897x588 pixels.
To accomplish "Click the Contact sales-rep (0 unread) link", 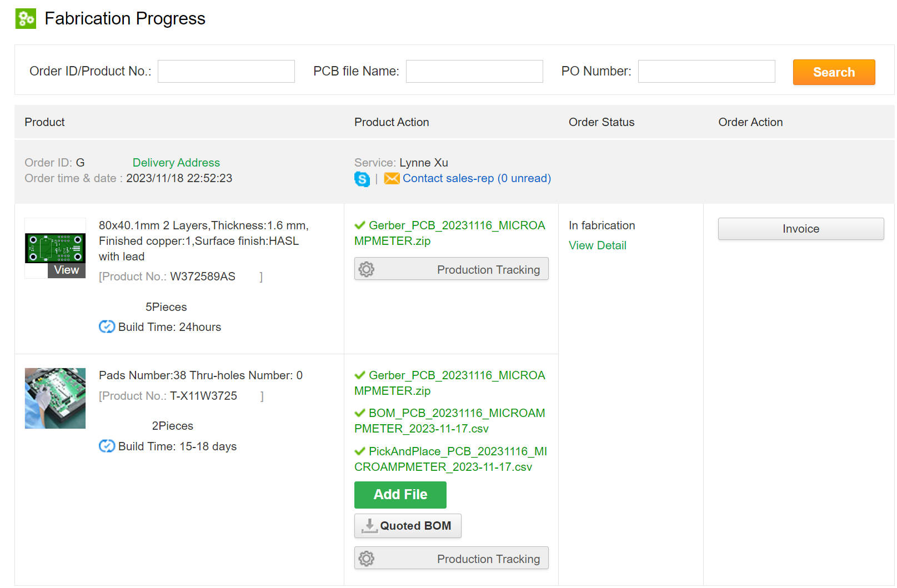I will coord(477,178).
